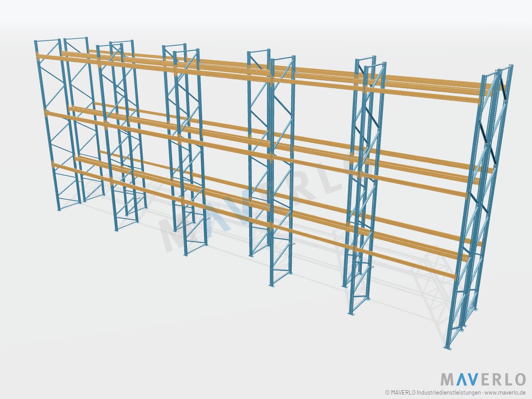Click the www.maverlo.de text in the copyright line
This screenshot has height=399, width=532.
pyautogui.click(x=506, y=392)
